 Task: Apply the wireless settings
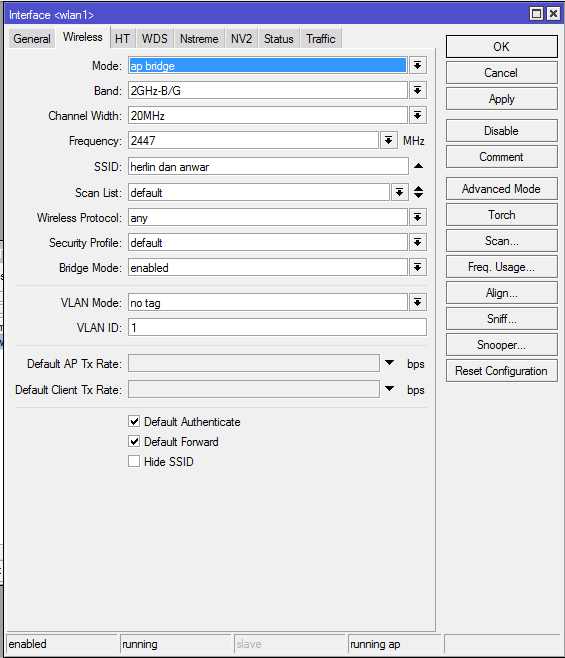pyautogui.click(x=502, y=99)
